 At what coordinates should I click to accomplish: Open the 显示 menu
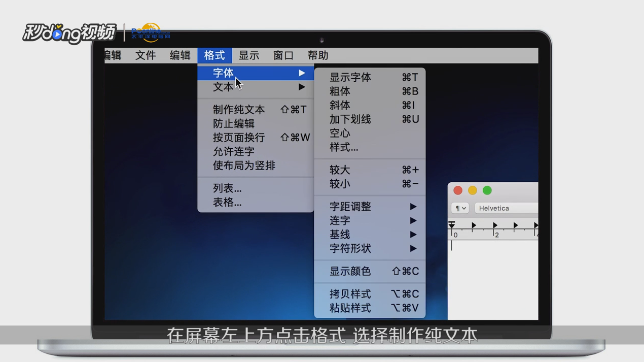click(249, 55)
